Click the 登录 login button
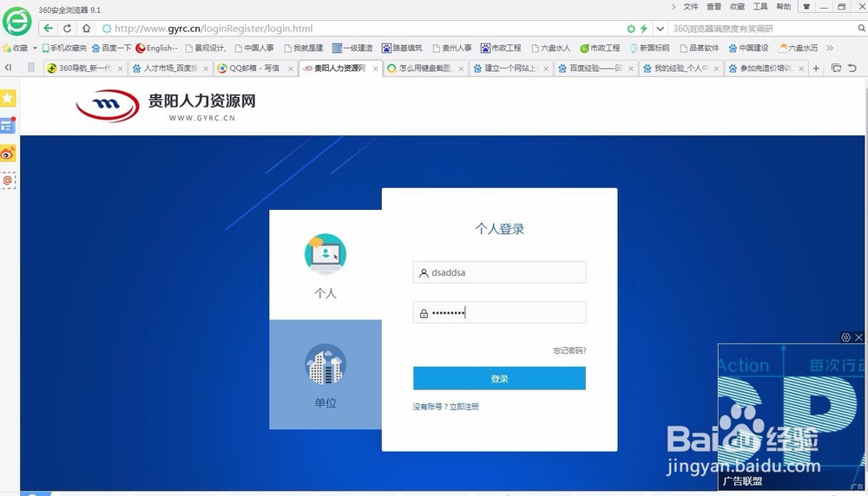Screen dimensions: 868x496 pos(499,378)
